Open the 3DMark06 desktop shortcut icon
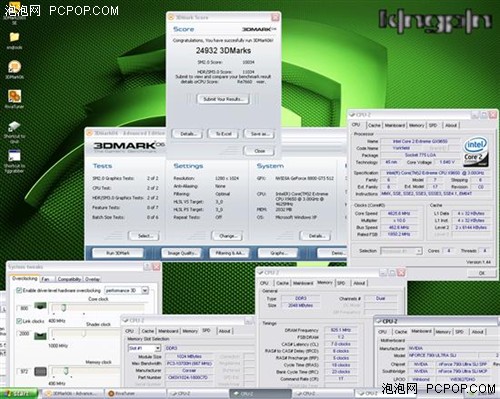The image size is (500, 399). point(14,67)
